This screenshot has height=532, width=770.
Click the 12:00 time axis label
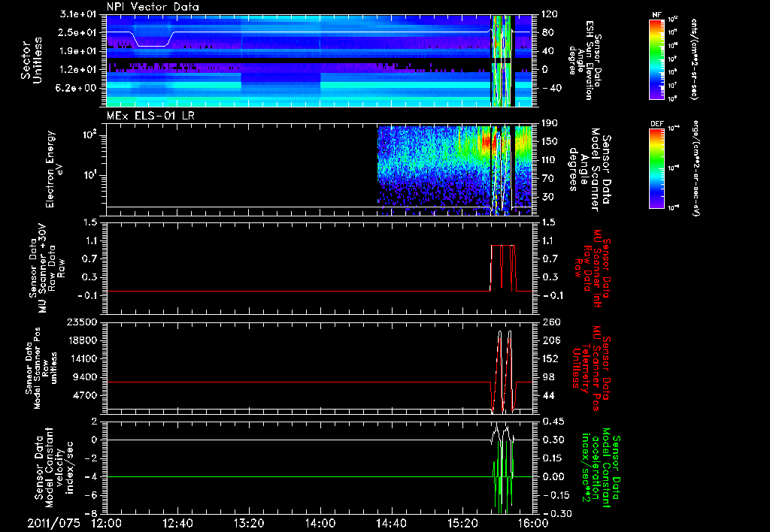pyautogui.click(x=107, y=523)
